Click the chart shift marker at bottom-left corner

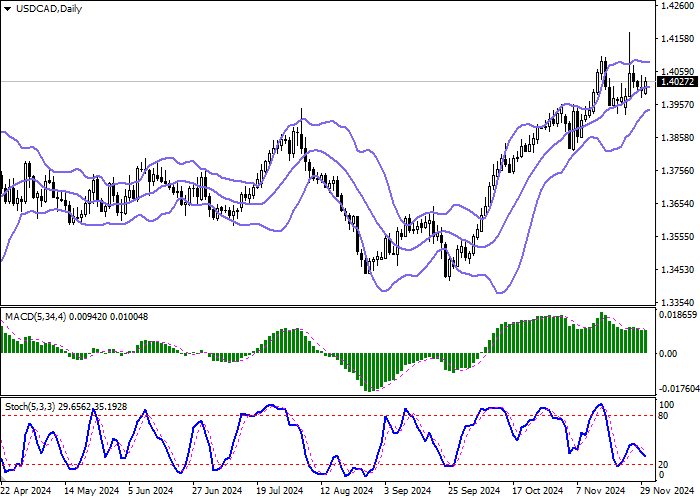[x=3, y=479]
